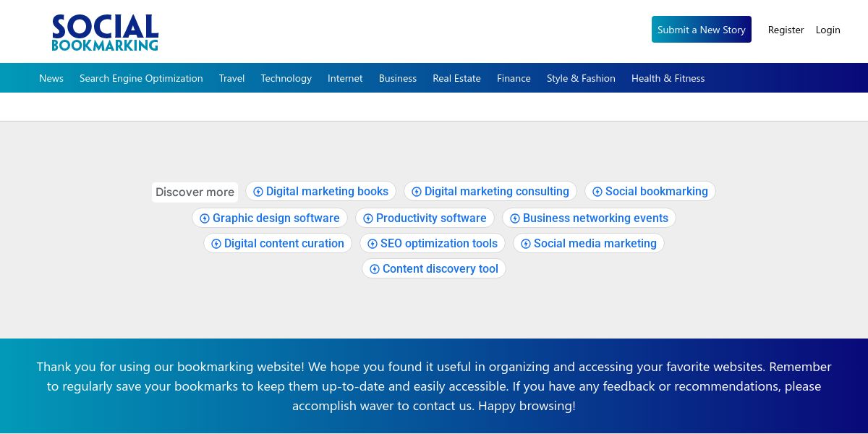Click plus icon beside Graphic design software
Screen dimensions: 868x434
[x=205, y=218]
